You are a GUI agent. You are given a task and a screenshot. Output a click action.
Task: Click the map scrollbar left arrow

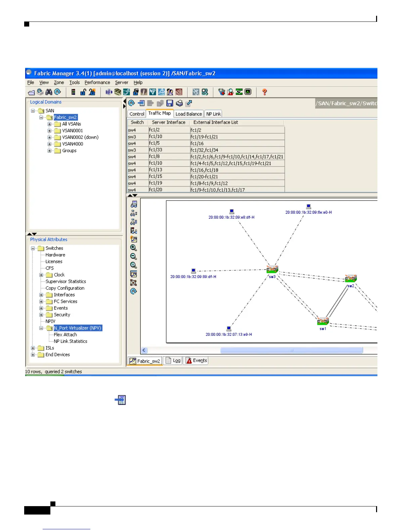pyautogui.click(x=144, y=350)
